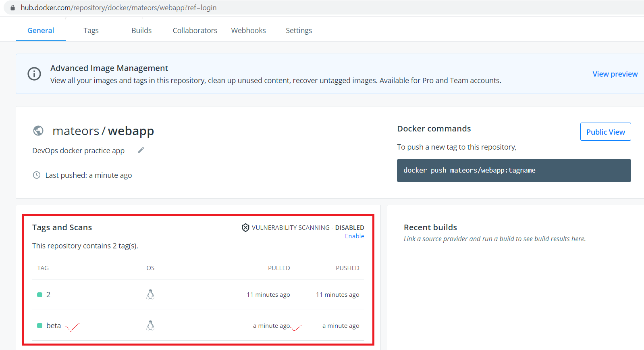Open tag 2 in the tags table

pyautogui.click(x=48, y=295)
